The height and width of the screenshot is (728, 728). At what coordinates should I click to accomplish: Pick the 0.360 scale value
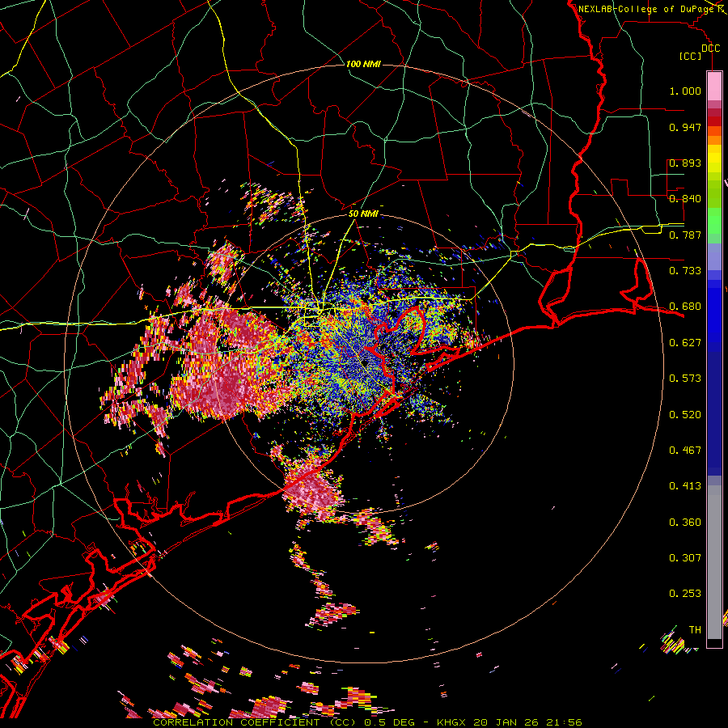(x=685, y=523)
